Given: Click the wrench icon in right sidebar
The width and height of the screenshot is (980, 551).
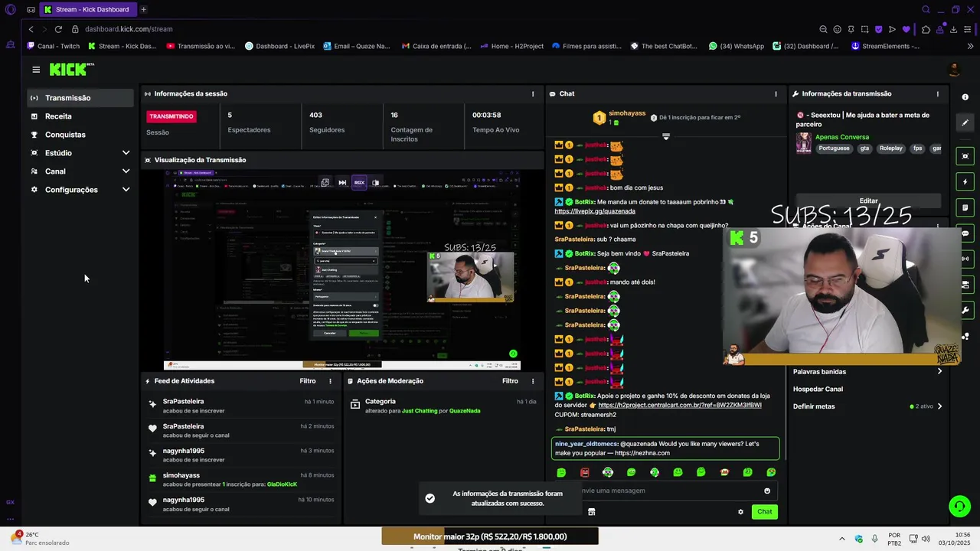Looking at the screenshot, I should point(965,310).
